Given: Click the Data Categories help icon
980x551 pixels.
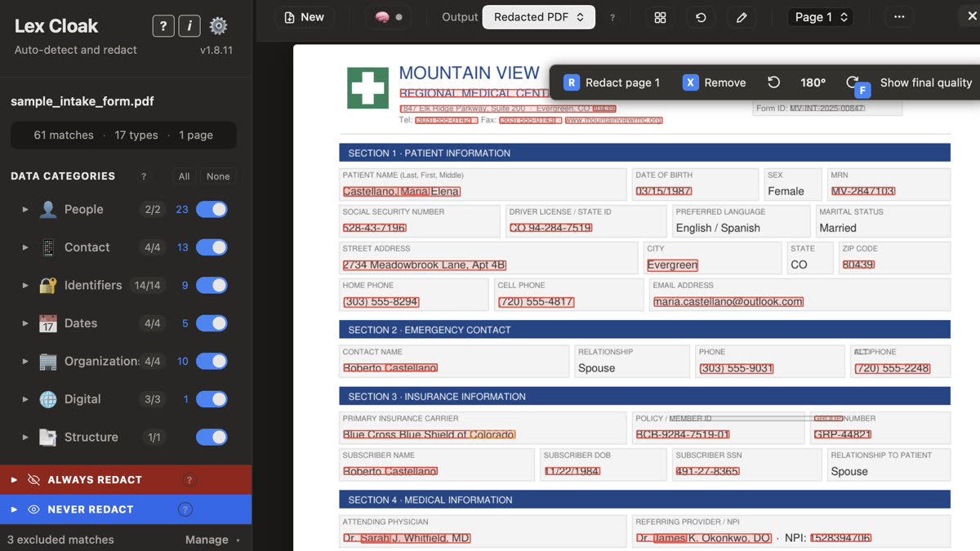Looking at the screenshot, I should (144, 176).
